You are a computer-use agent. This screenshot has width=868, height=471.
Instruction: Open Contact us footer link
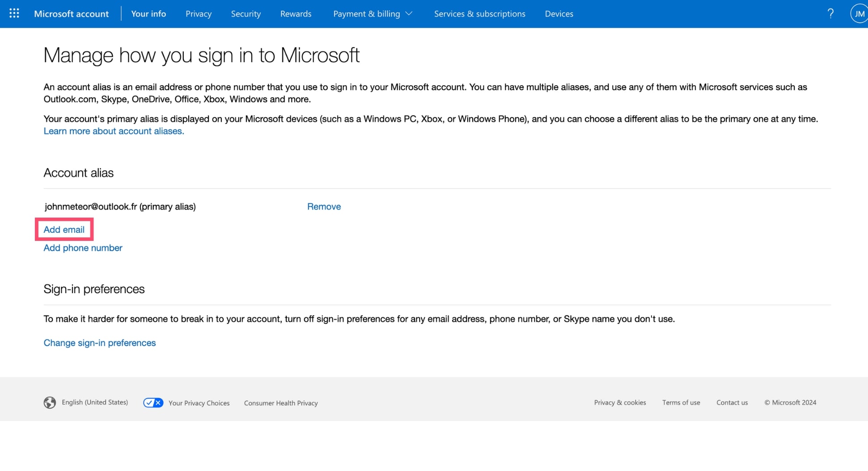pyautogui.click(x=732, y=403)
